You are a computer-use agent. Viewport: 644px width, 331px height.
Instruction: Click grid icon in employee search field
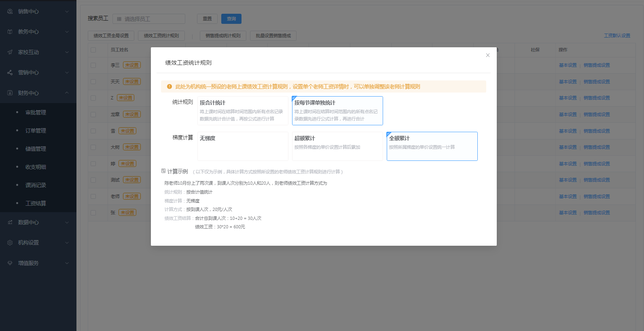click(119, 19)
